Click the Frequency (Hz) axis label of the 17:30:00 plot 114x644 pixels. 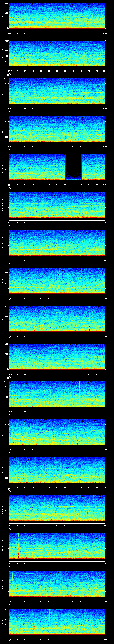click(3, 621)
